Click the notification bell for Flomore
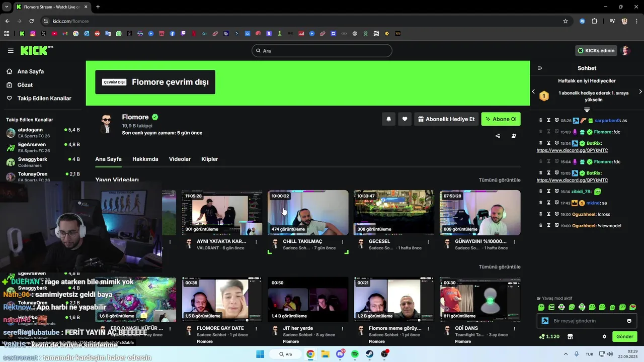Viewport: 644px width, 362px height. pyautogui.click(x=388, y=119)
